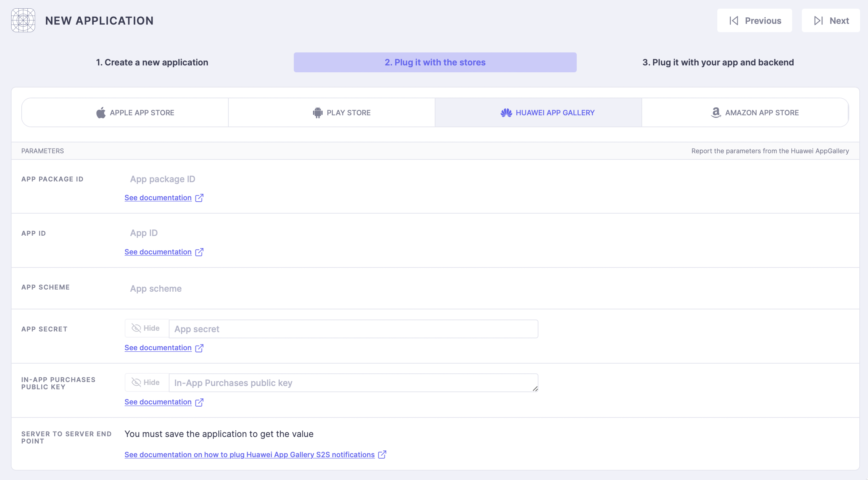Open See documentation for In-App Purchases public key
The width and height of the screenshot is (868, 480).
[158, 402]
